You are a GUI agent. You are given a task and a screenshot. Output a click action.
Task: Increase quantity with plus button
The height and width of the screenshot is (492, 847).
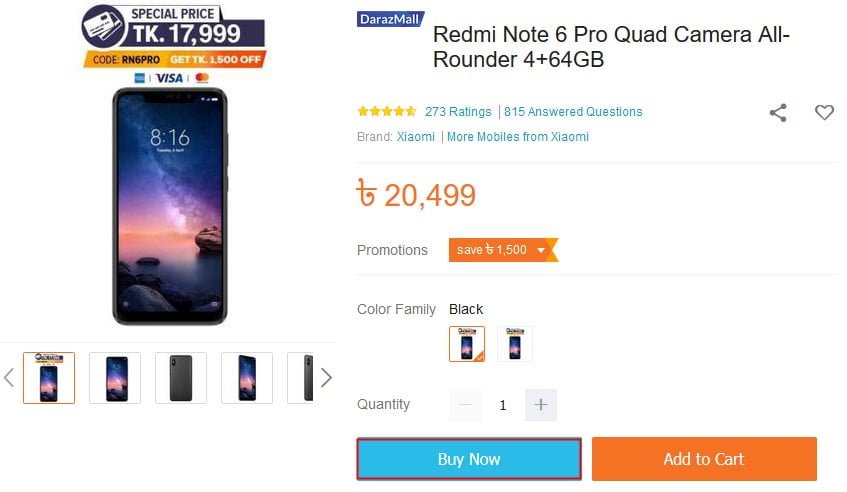541,405
